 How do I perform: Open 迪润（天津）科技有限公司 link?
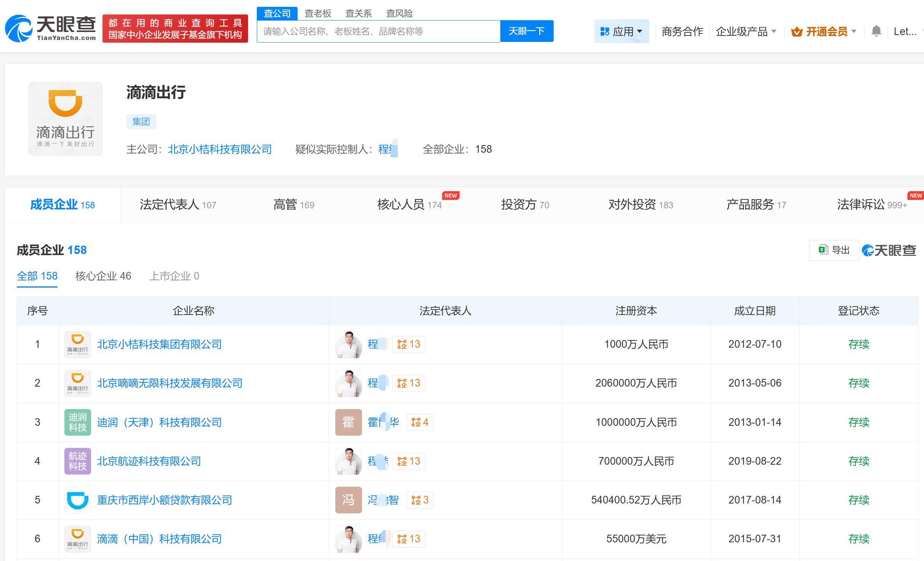point(159,422)
